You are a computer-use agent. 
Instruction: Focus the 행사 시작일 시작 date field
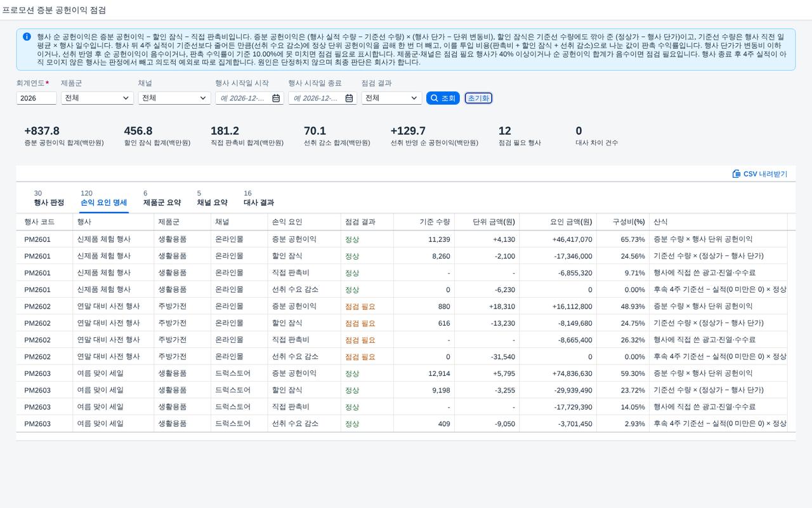(x=244, y=98)
